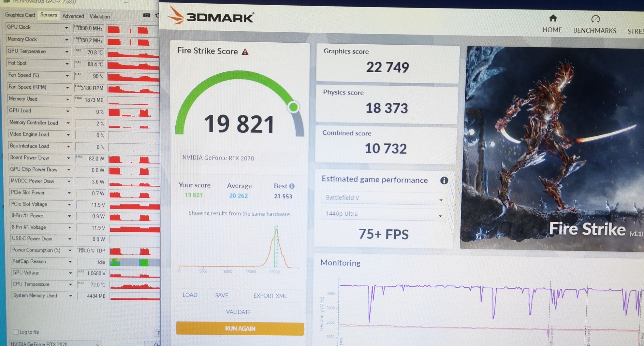Image resolution: width=644 pixels, height=346 pixels.
Task: Click the NVIDIA GeForce RTX 2070 label under score
Action: click(218, 158)
